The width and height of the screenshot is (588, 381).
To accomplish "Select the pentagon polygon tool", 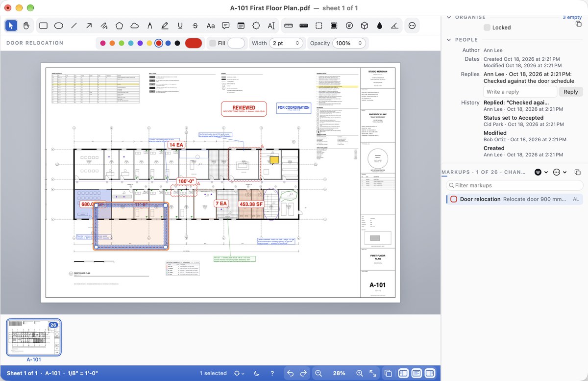I will (119, 25).
